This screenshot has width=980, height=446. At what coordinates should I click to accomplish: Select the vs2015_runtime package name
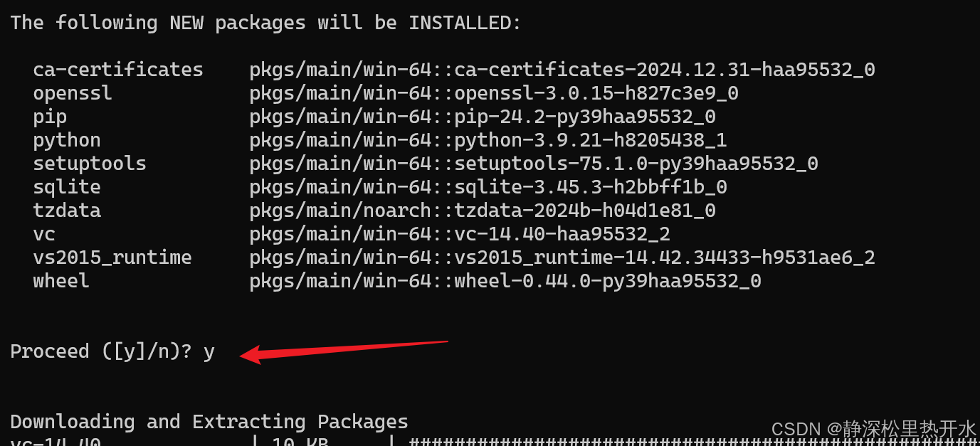pyautogui.click(x=112, y=257)
